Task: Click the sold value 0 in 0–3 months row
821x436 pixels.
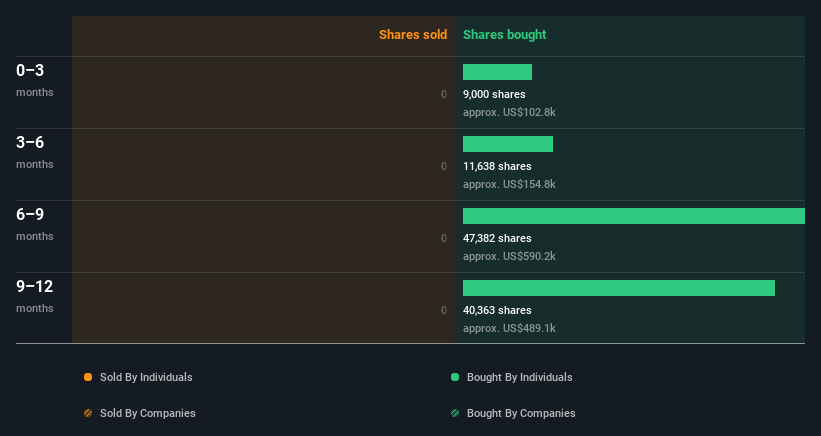Action: 444,94
